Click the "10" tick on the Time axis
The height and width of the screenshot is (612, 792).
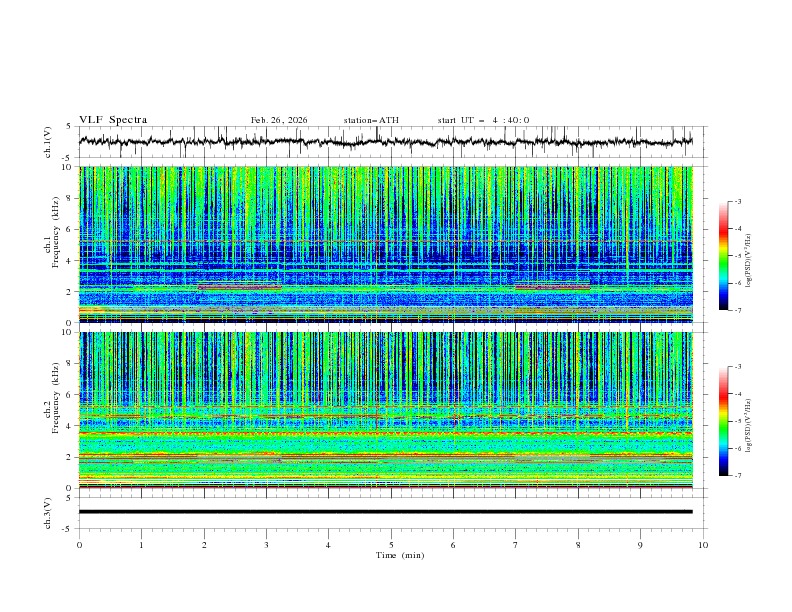coord(703,545)
